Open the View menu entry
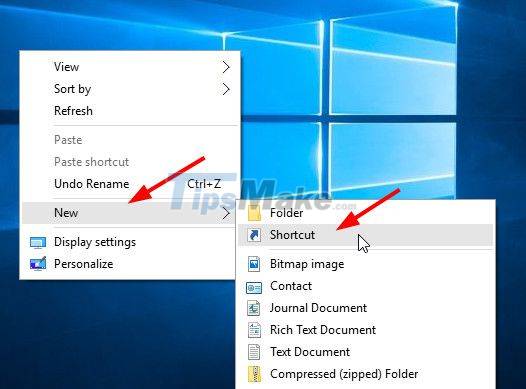 (x=130, y=67)
